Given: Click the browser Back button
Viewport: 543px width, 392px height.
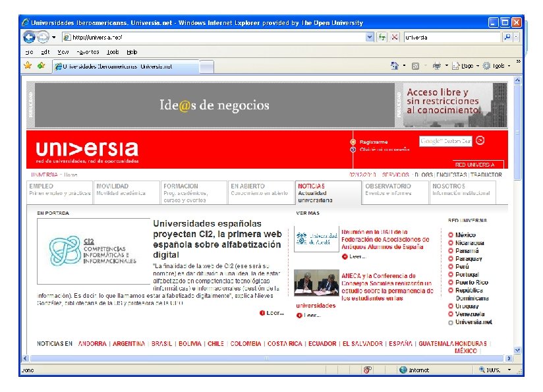Looking at the screenshot, I should [30, 37].
